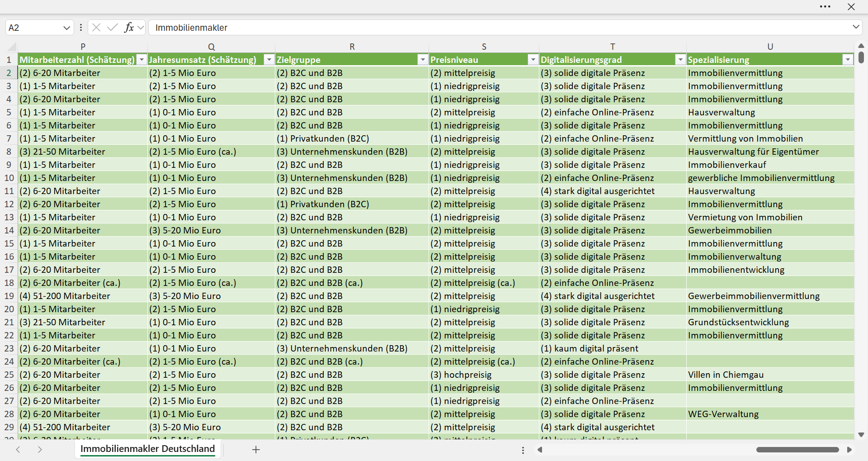This screenshot has width=868, height=461.
Task: Click the cancel X icon in formula bar
Action: 96,28
